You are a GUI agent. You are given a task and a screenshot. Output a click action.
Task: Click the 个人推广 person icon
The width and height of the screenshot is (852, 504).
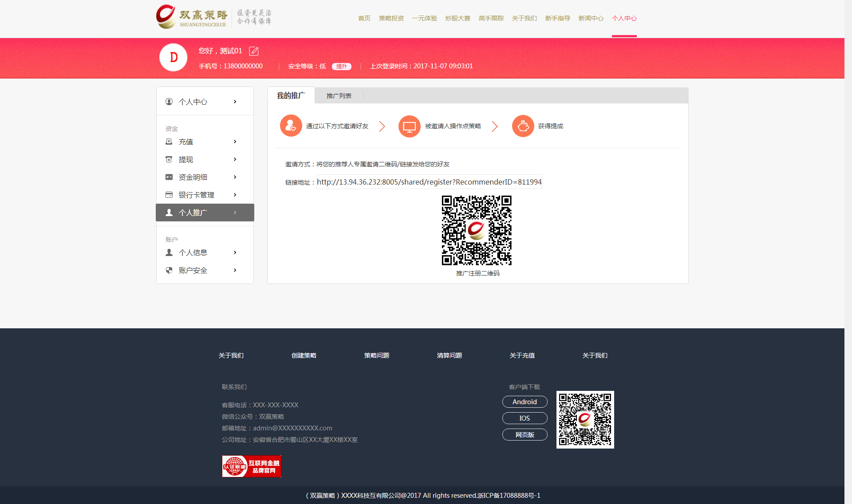169,213
